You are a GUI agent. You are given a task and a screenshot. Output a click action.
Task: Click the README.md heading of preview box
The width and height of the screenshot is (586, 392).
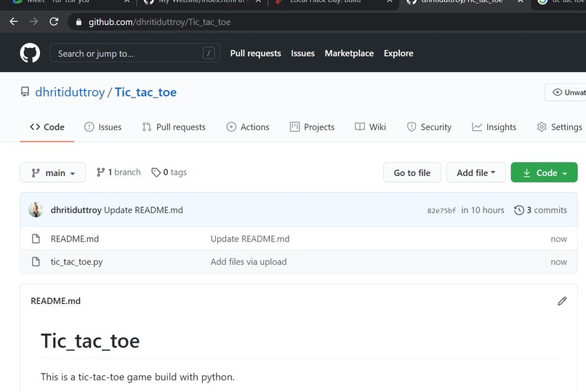56,301
